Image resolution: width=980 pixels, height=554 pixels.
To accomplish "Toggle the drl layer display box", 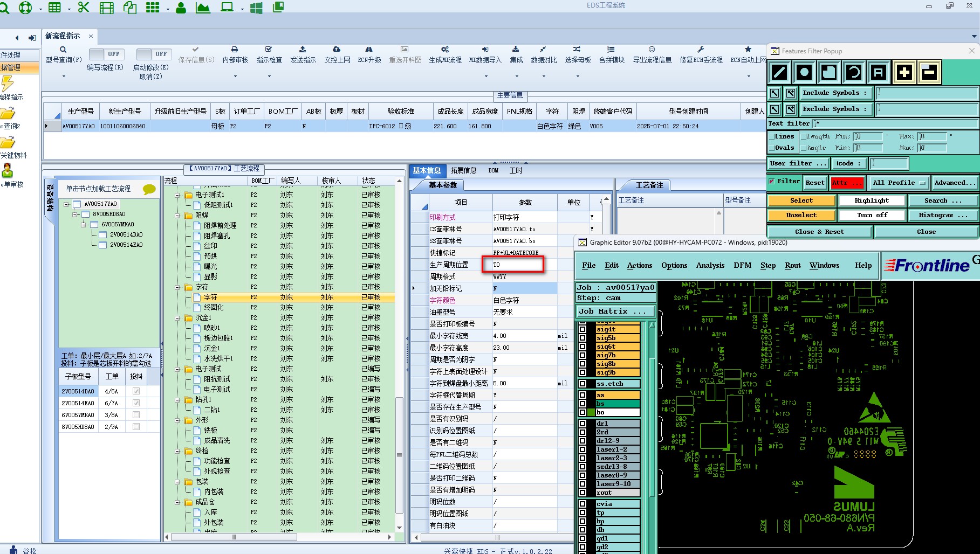I will (x=582, y=424).
